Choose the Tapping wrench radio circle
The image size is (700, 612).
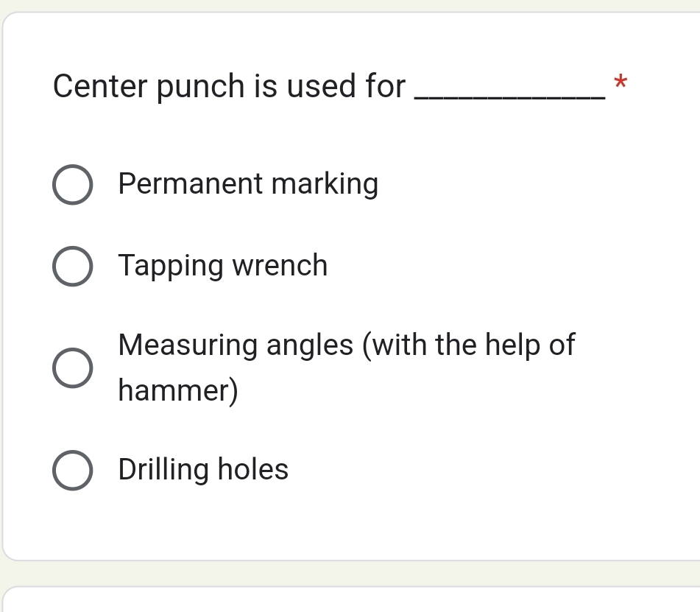(73, 266)
